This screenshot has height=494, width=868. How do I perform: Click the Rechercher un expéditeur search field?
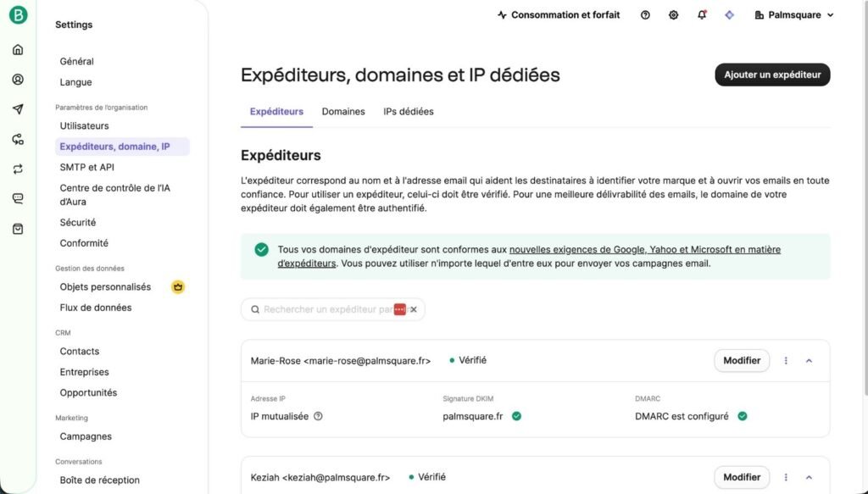click(322, 310)
